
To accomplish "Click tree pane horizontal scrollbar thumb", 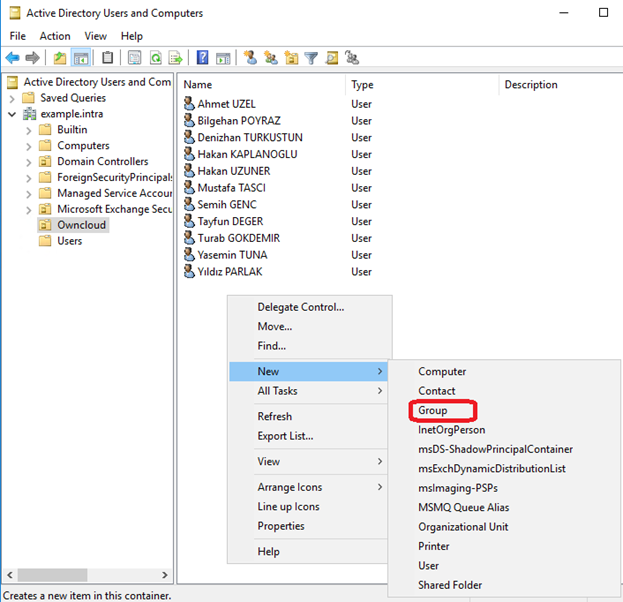I will coord(52,575).
